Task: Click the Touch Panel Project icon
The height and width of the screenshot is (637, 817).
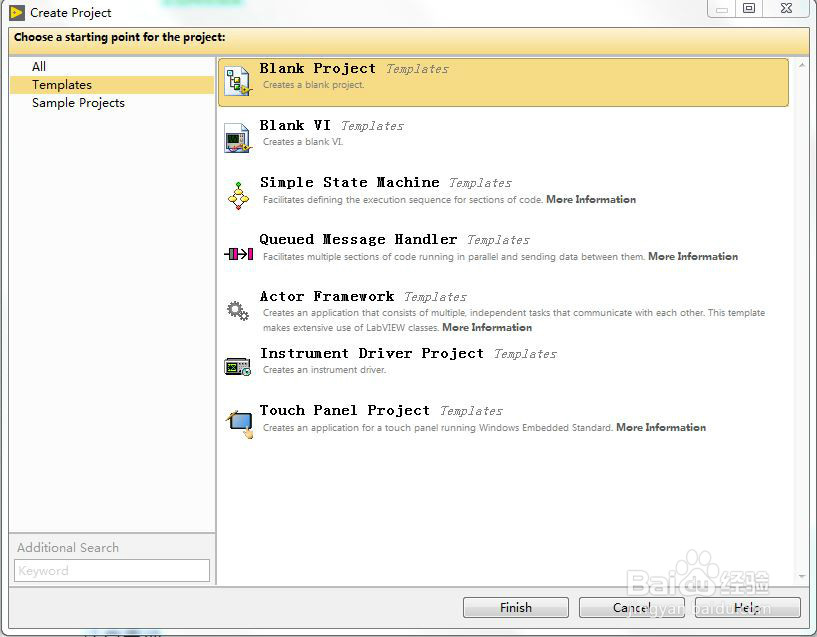Action: [x=240, y=424]
